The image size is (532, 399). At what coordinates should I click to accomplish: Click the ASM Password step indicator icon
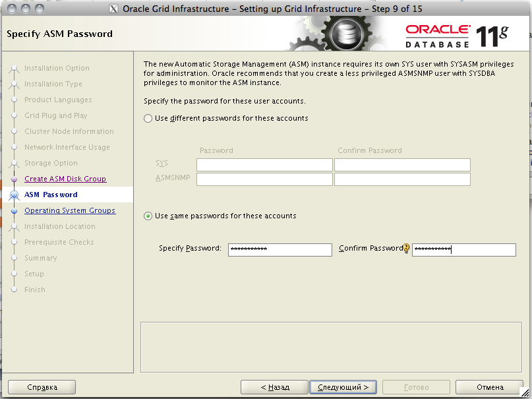click(15, 195)
